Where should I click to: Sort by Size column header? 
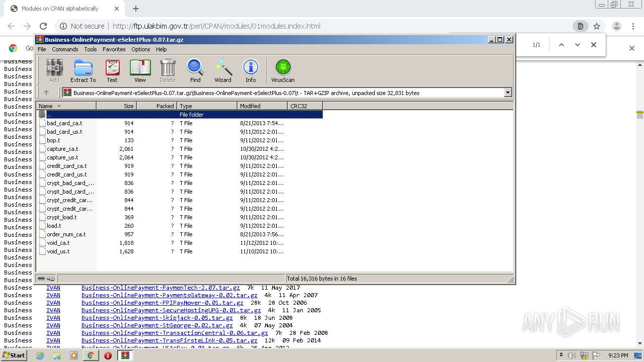point(116,106)
